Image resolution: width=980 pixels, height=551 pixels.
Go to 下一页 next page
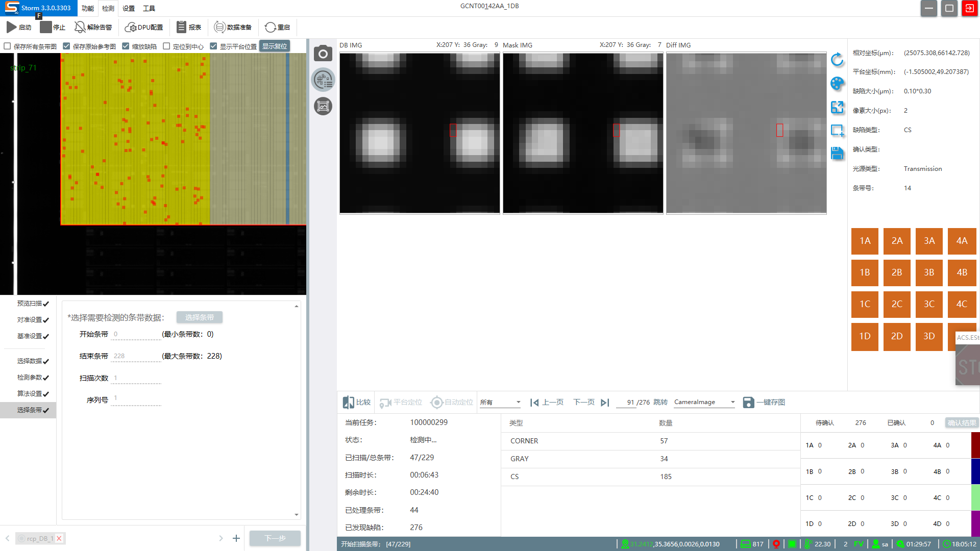[x=584, y=403]
